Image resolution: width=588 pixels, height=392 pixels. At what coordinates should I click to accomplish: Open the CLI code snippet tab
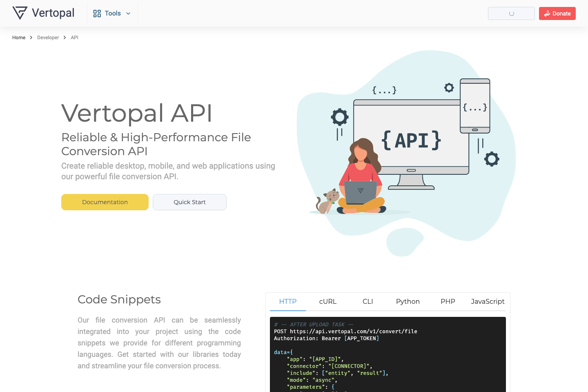(x=367, y=301)
